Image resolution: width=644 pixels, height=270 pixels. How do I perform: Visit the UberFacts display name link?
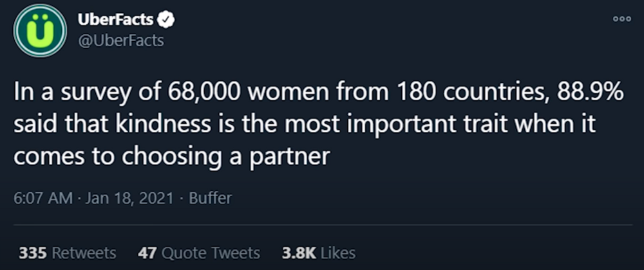(x=117, y=19)
